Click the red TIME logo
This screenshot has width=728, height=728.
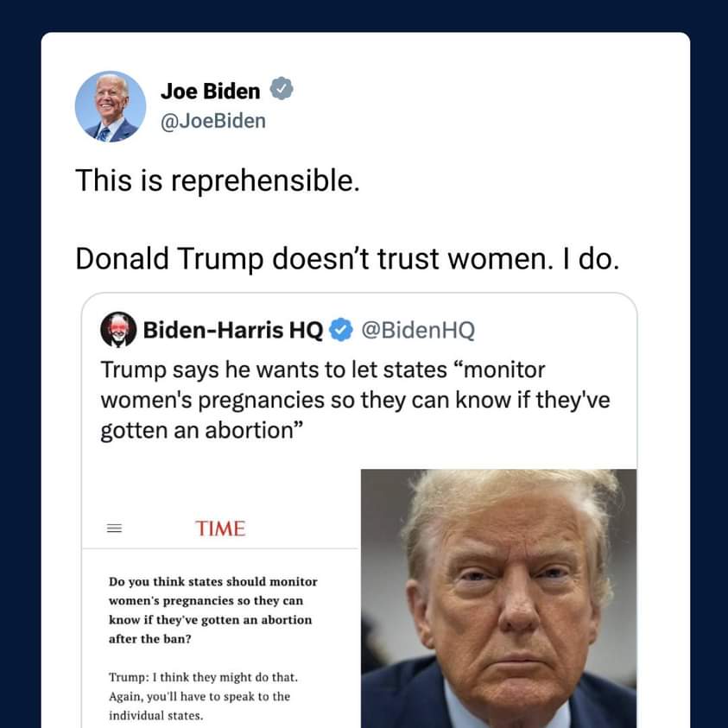pos(220,529)
